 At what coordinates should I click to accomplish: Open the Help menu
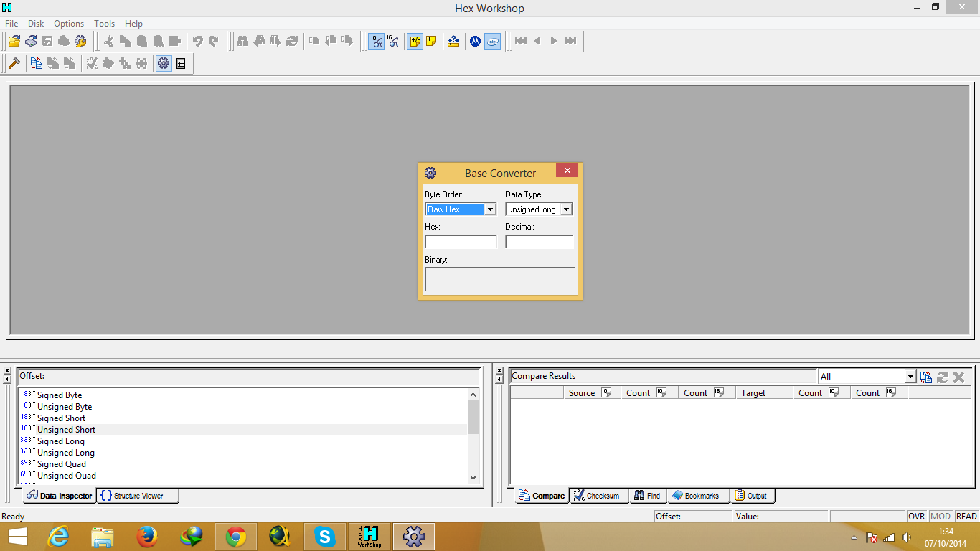click(133, 24)
